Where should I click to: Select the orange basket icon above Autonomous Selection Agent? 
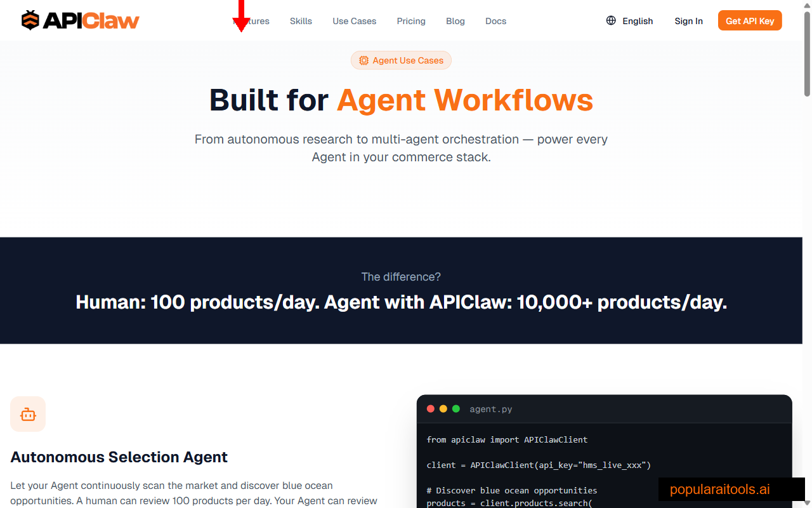coord(28,414)
